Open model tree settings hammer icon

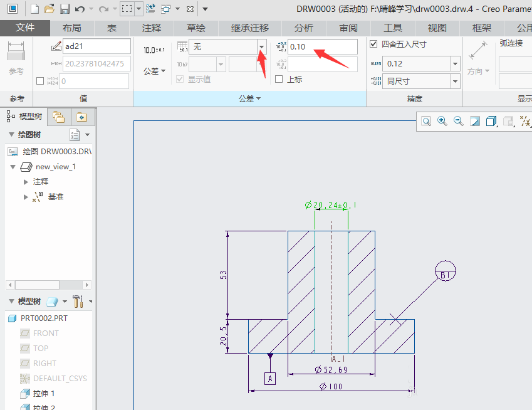click(78, 301)
